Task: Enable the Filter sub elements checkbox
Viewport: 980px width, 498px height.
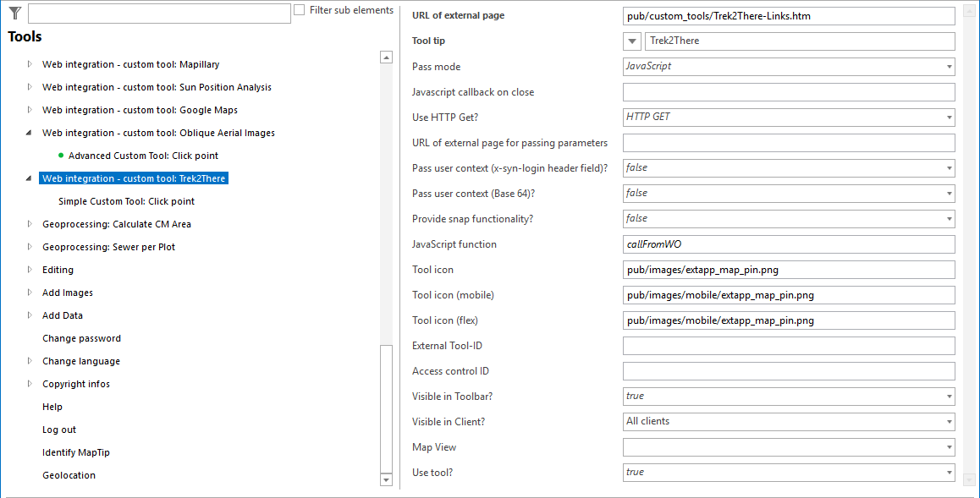Action: point(300,10)
